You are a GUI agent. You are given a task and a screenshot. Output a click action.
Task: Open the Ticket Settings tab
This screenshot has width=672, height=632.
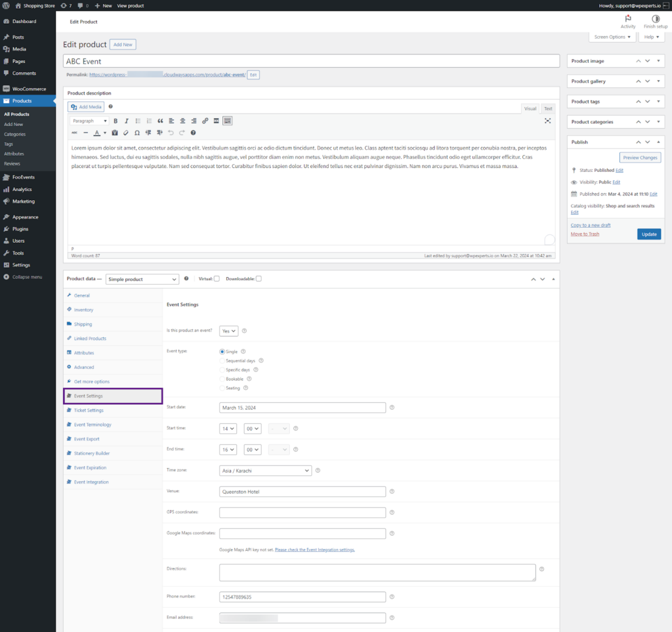pyautogui.click(x=113, y=410)
